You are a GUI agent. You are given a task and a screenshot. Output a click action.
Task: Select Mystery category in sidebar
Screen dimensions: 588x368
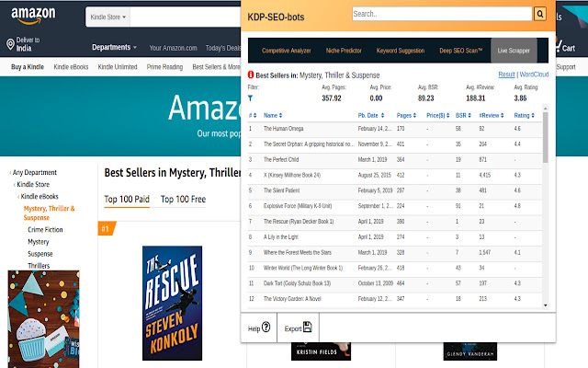click(39, 241)
